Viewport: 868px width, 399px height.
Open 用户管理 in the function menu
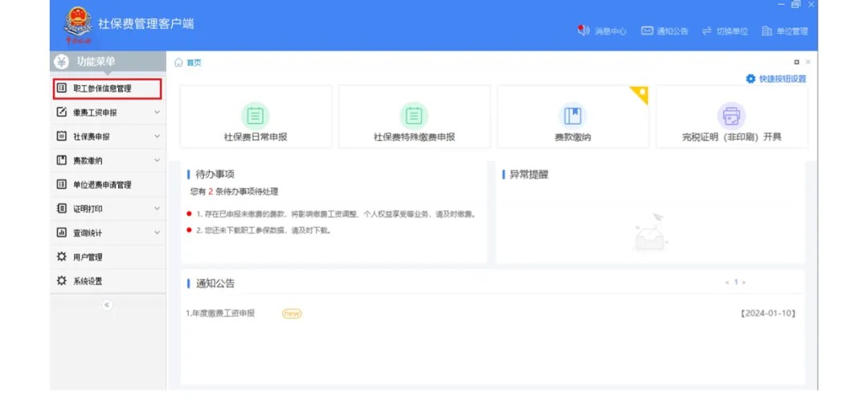click(88, 257)
